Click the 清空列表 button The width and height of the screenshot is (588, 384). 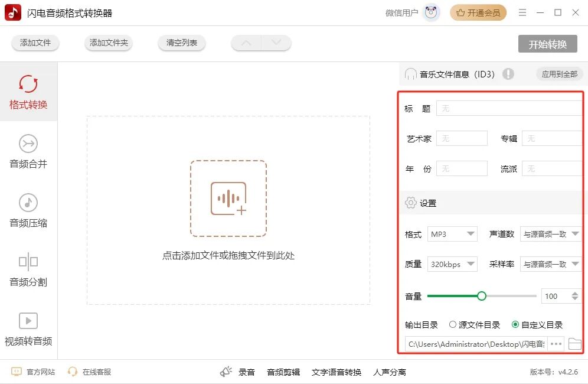tap(182, 43)
